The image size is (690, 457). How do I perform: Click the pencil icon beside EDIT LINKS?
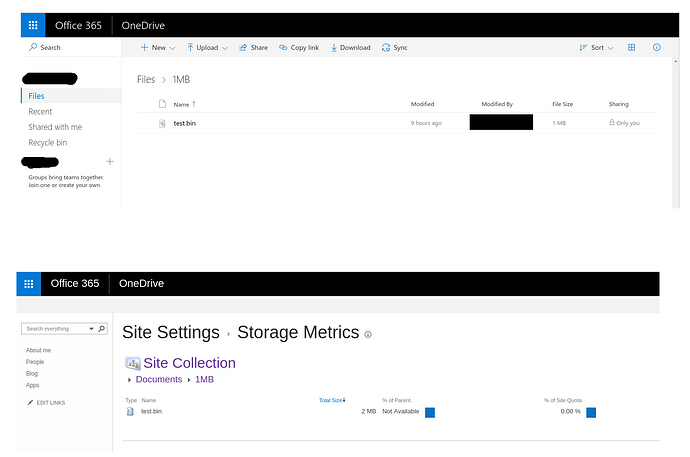pos(30,402)
